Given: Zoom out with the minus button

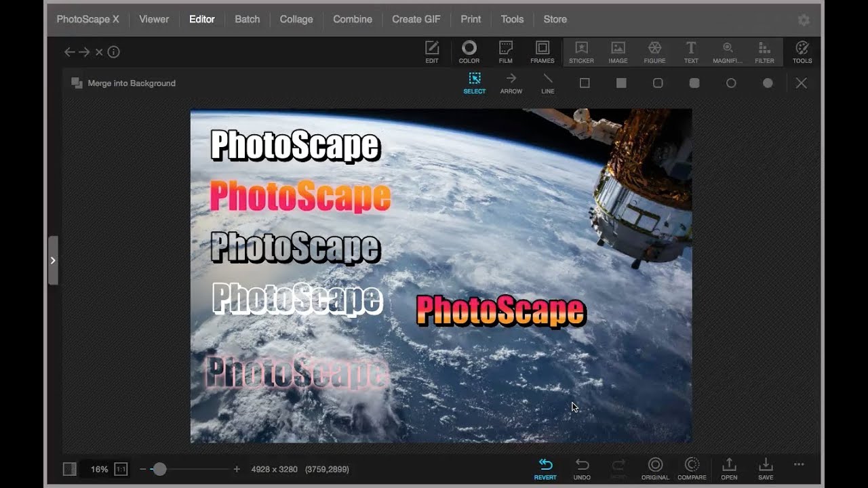Looking at the screenshot, I should coord(142,469).
